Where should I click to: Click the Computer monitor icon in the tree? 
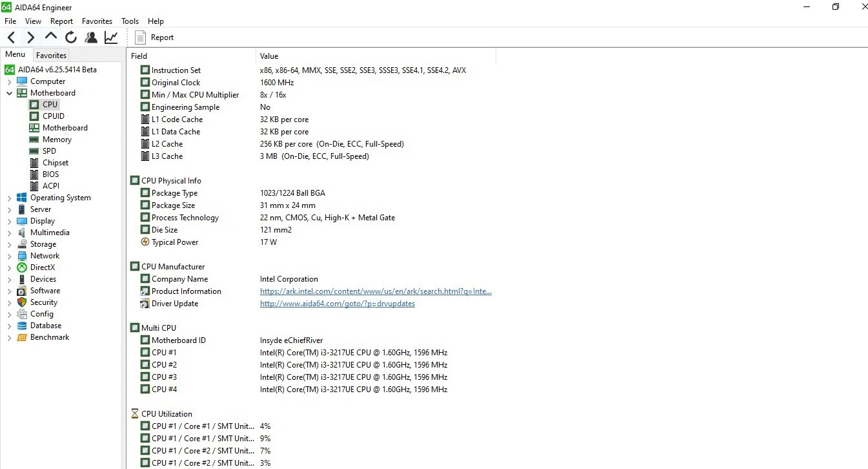pos(22,81)
